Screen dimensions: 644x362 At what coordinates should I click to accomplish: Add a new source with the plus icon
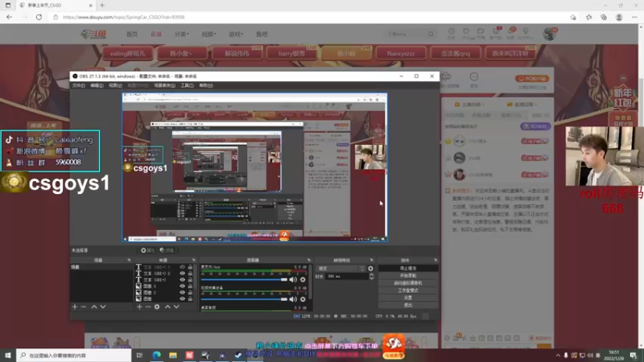point(139,306)
